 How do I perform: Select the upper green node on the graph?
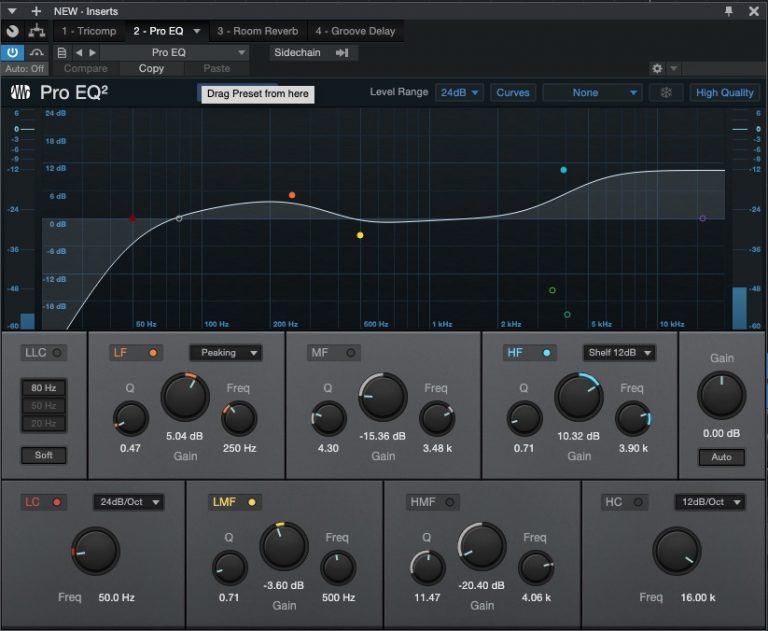pyautogui.click(x=552, y=290)
